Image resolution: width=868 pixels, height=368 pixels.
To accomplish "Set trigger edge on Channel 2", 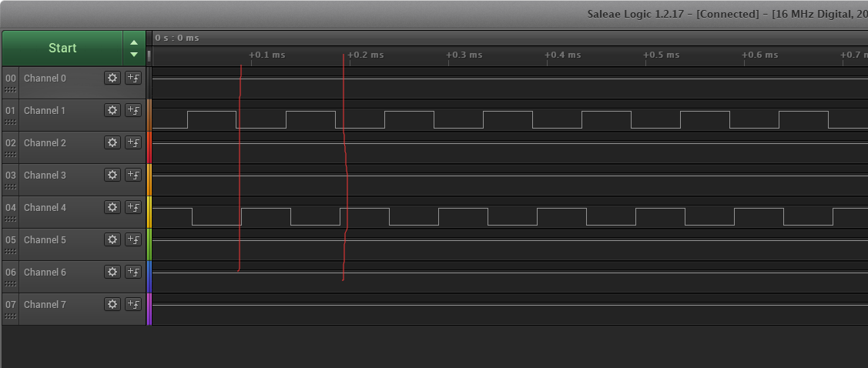I will click(133, 142).
